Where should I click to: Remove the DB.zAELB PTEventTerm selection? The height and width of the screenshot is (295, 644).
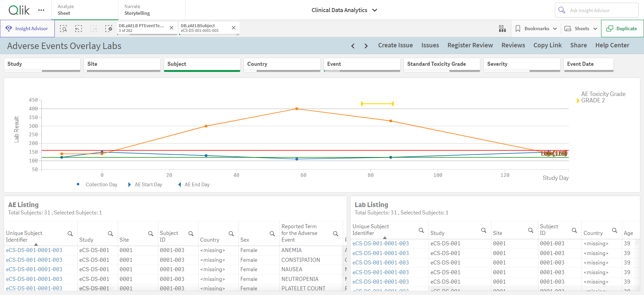tap(171, 28)
